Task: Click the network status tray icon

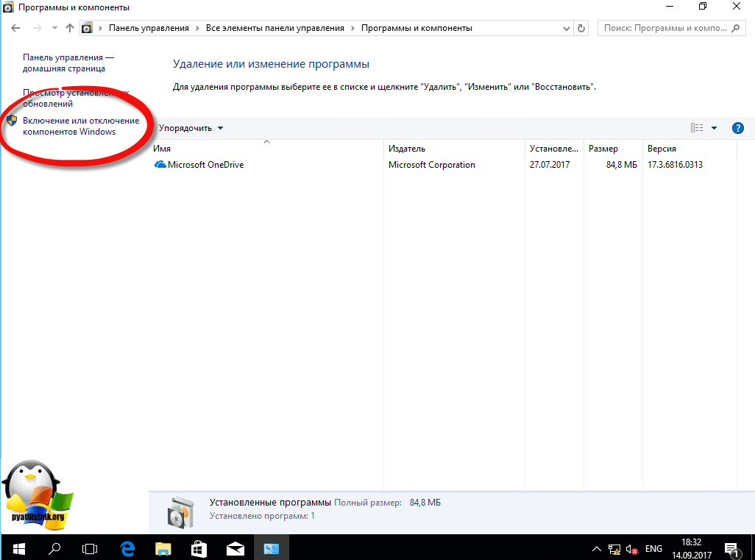Action: point(614,549)
